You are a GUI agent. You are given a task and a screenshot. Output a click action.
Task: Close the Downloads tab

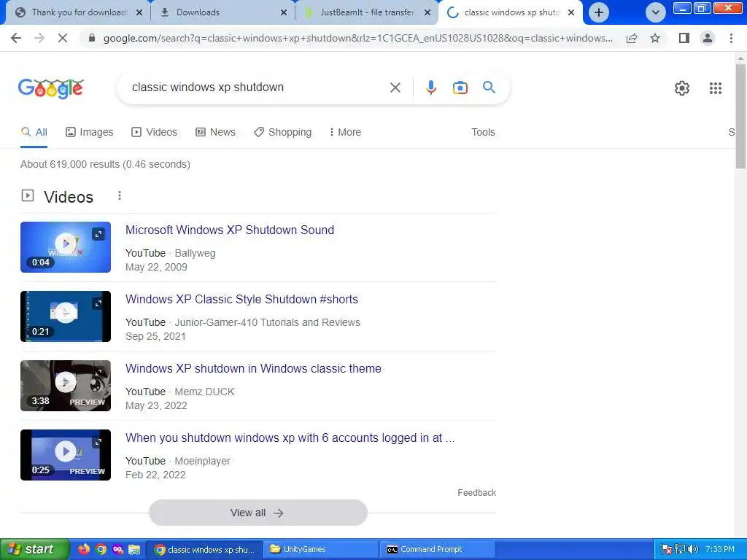[x=284, y=12]
